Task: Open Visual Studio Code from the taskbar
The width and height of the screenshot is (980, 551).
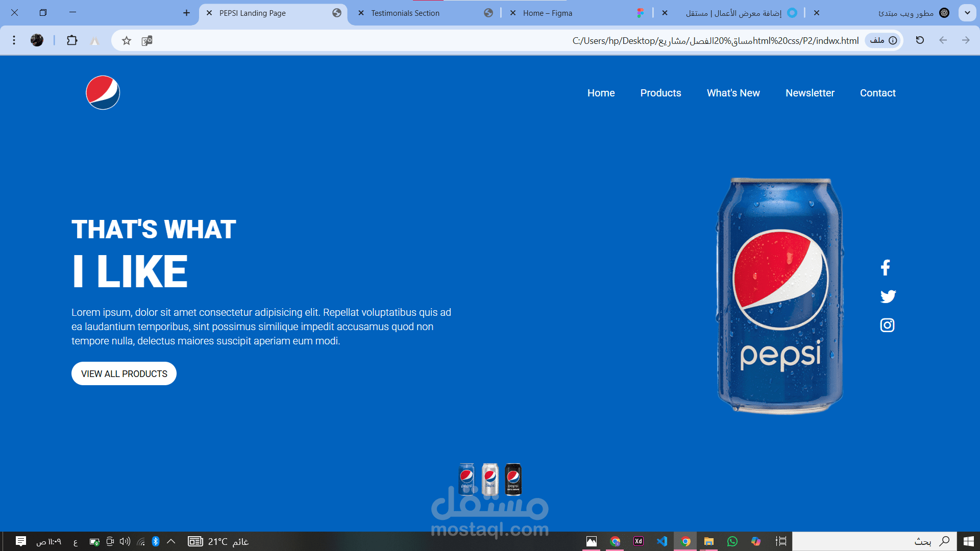Action: 662,541
